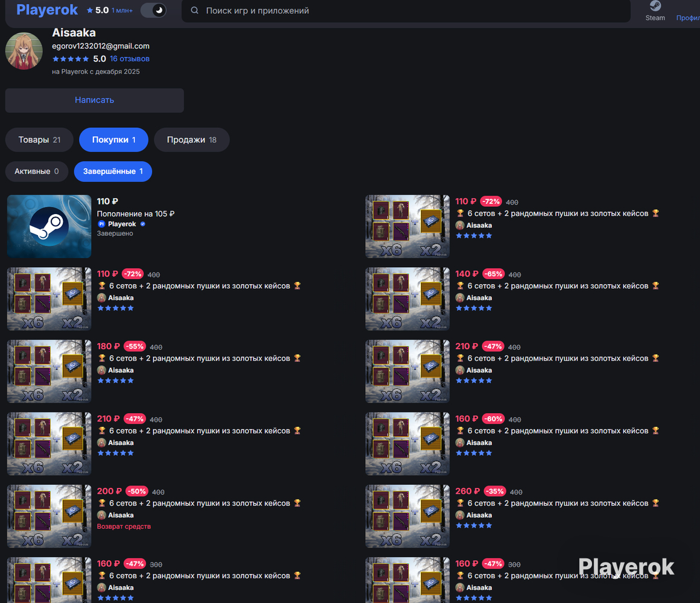The image size is (700, 603).
Task: Open the 16 отзывов reviews link
Action: click(130, 59)
